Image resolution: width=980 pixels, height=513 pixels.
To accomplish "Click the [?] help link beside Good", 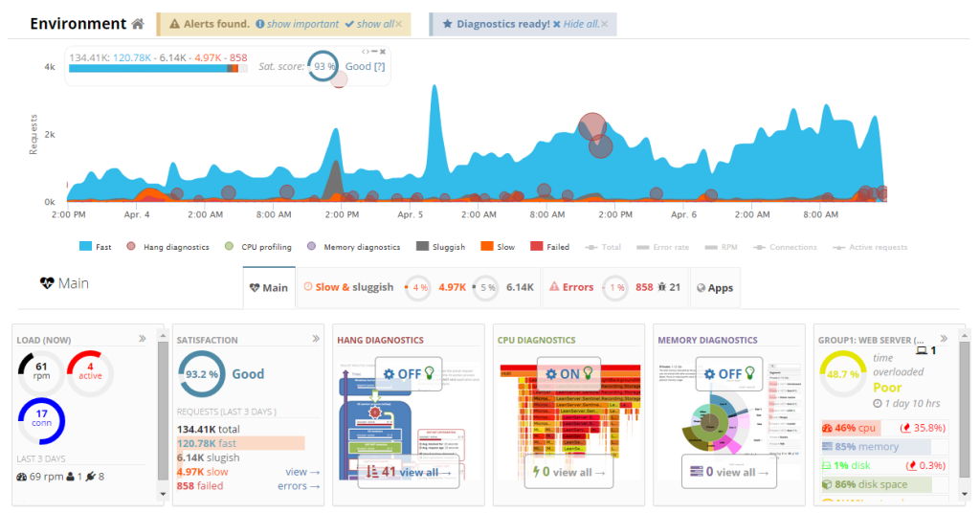I will pos(379,66).
